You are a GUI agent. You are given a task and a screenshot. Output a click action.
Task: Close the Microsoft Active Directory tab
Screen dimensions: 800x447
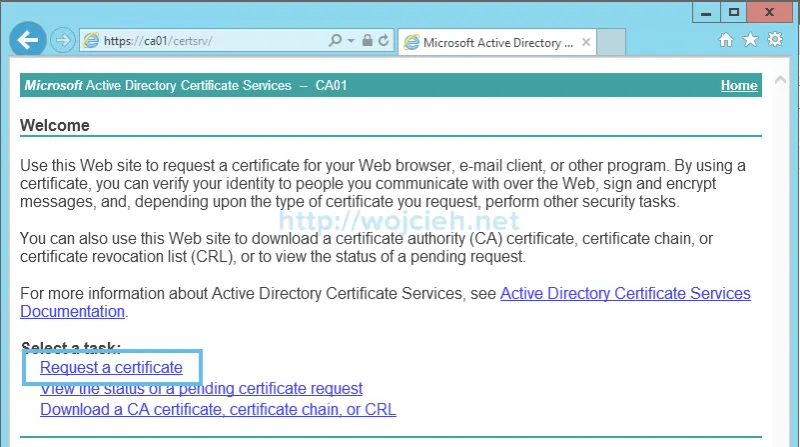[586, 42]
